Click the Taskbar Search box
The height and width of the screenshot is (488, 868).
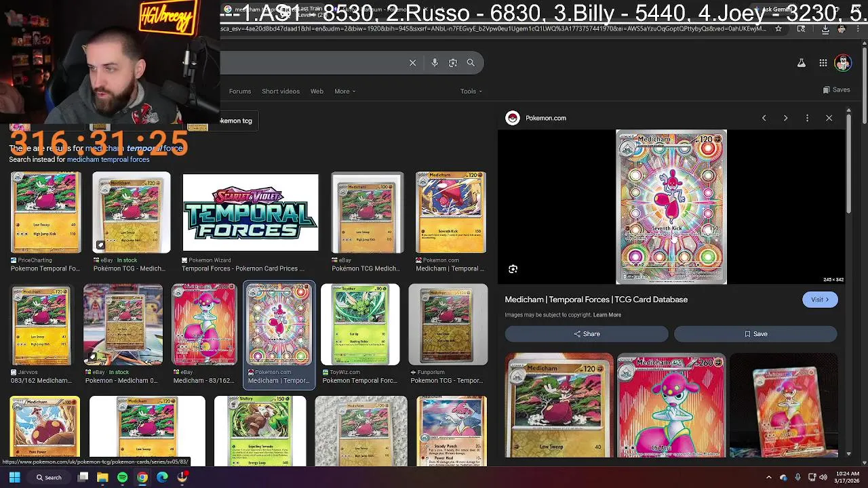(x=50, y=477)
